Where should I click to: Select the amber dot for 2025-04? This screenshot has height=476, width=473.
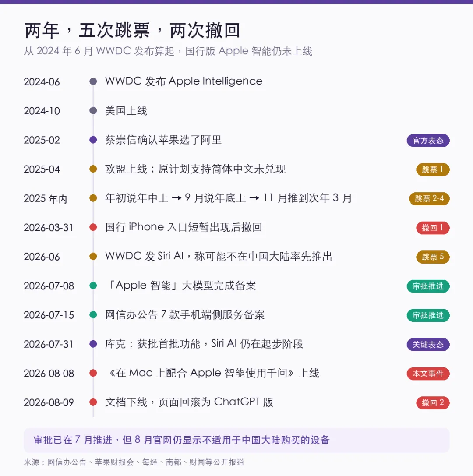(x=93, y=169)
